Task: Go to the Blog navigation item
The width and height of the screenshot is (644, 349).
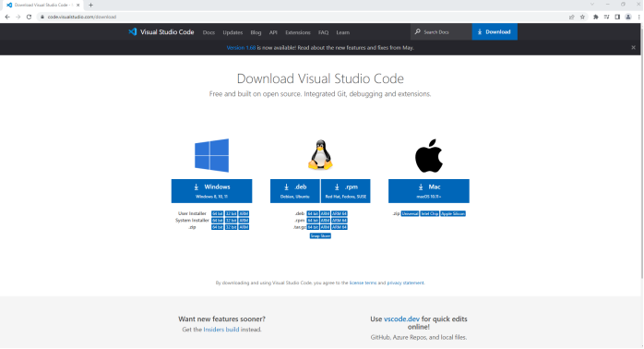Action: point(256,32)
